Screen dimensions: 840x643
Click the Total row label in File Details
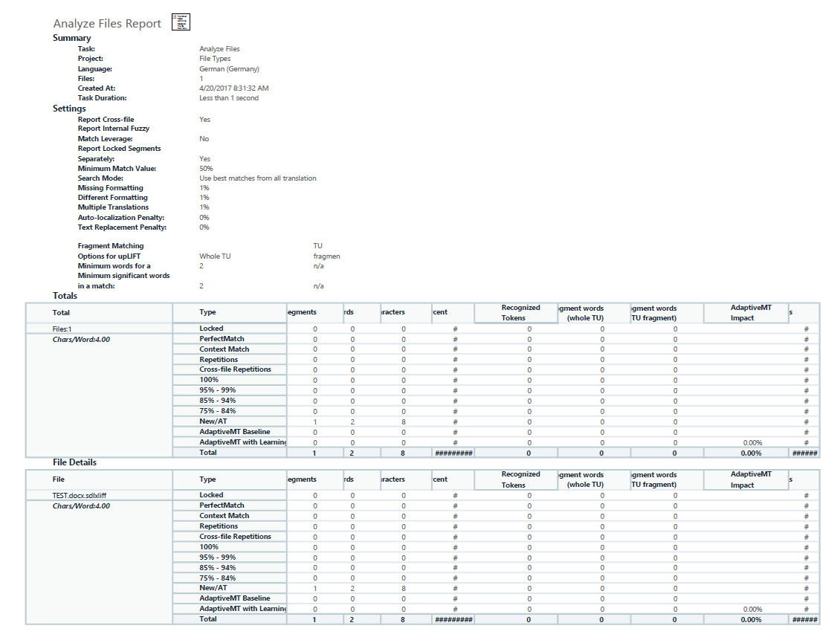point(208,619)
